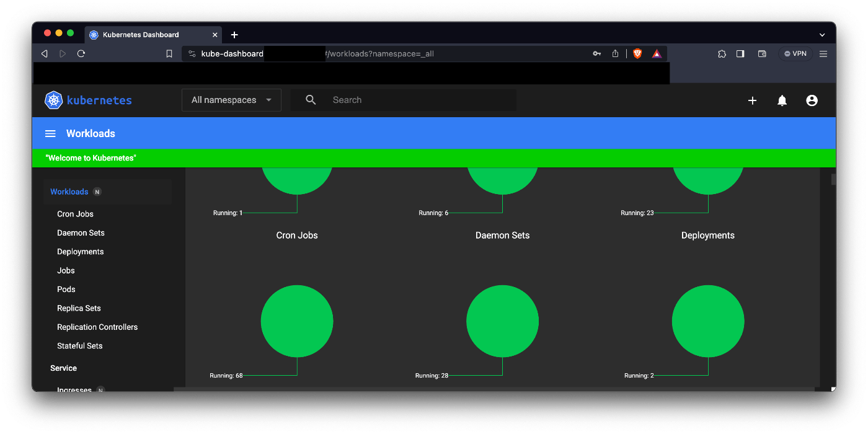
Task: Click into the Search field
Action: coord(404,100)
